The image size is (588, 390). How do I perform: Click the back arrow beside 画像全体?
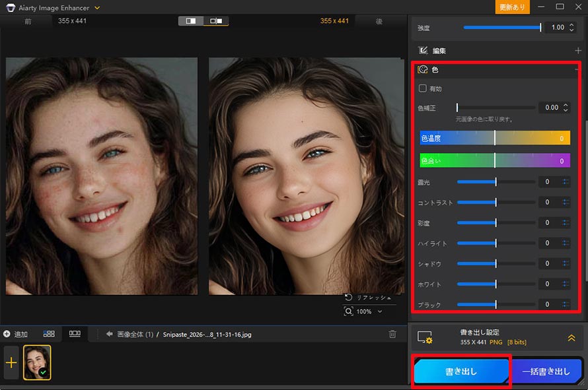point(109,334)
